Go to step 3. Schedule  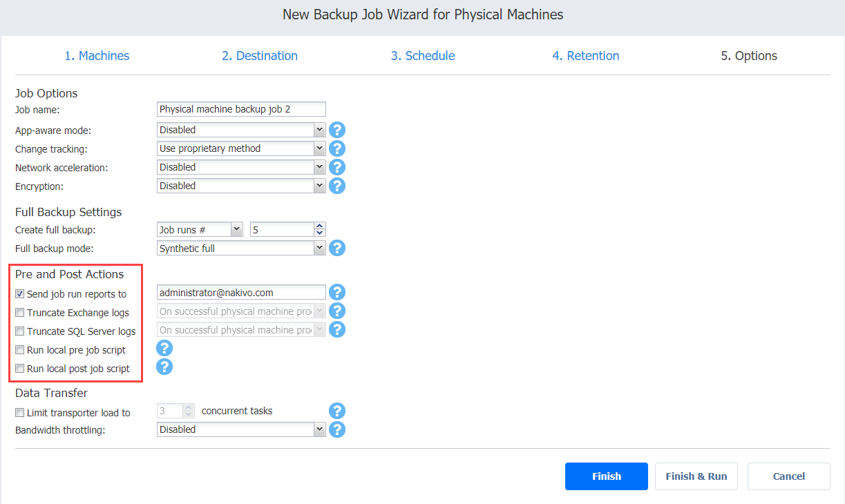(423, 56)
